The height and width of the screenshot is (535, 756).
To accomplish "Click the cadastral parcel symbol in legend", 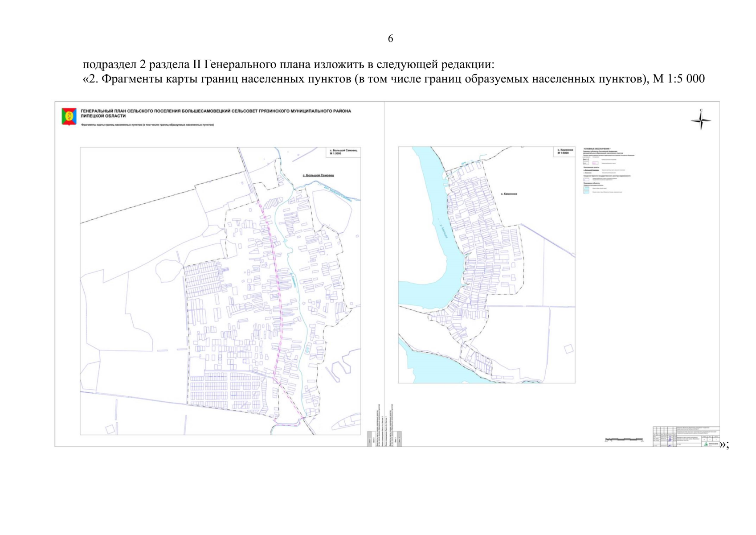I will (587, 179).
